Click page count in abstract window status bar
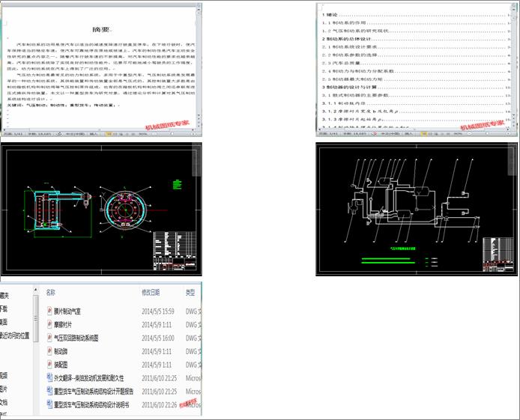Screen dimensions: 520x420 coord(13,134)
